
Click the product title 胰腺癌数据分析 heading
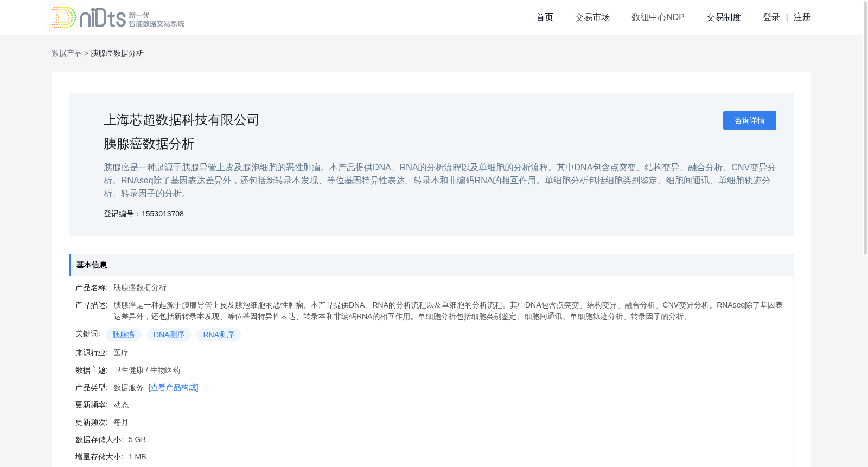(x=149, y=144)
